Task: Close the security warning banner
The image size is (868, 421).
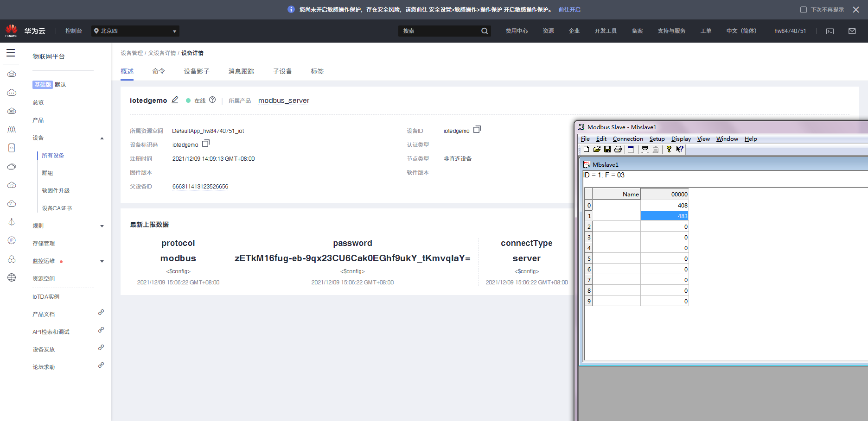Action: 856,9
